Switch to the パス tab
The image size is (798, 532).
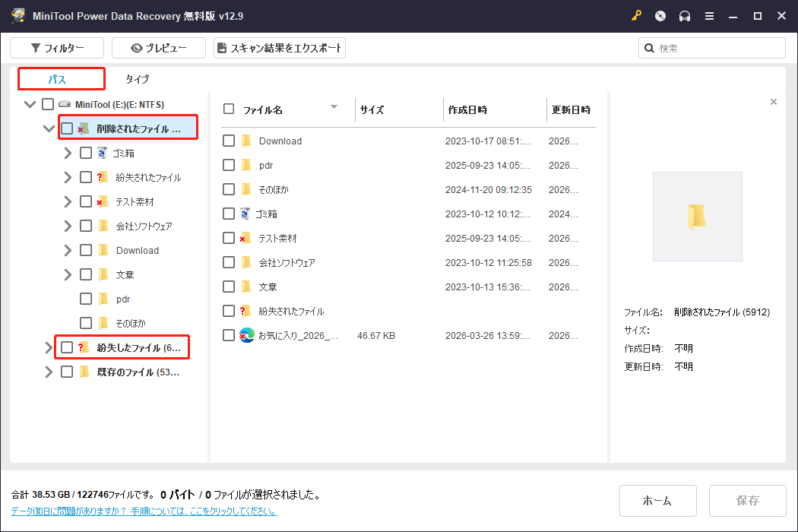[x=62, y=79]
